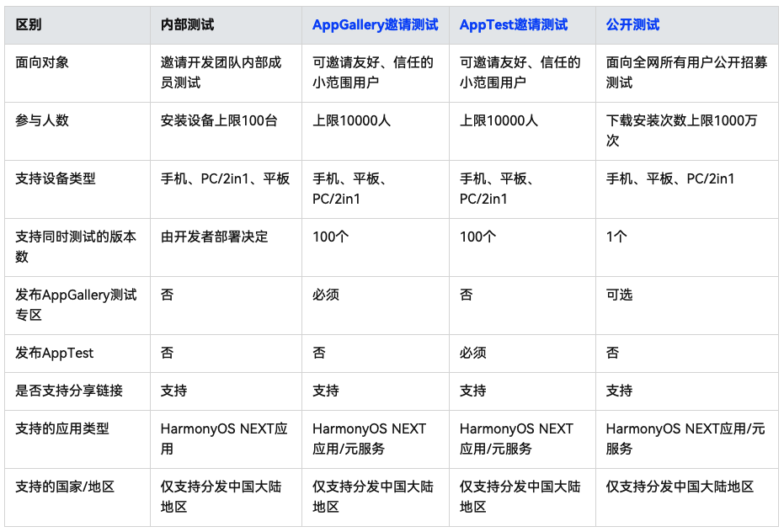Open the 公开测试 header link
The image size is (784, 532).
[x=632, y=24]
